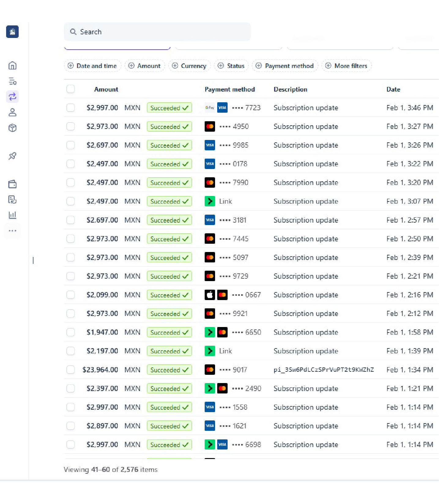
Task: Toggle the select-all checkbox in table header
Action: 71,89
